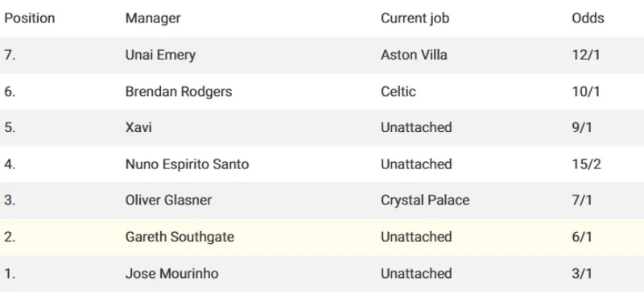This screenshot has height=294, width=644.
Task: Click the Position column header
Action: (x=29, y=18)
